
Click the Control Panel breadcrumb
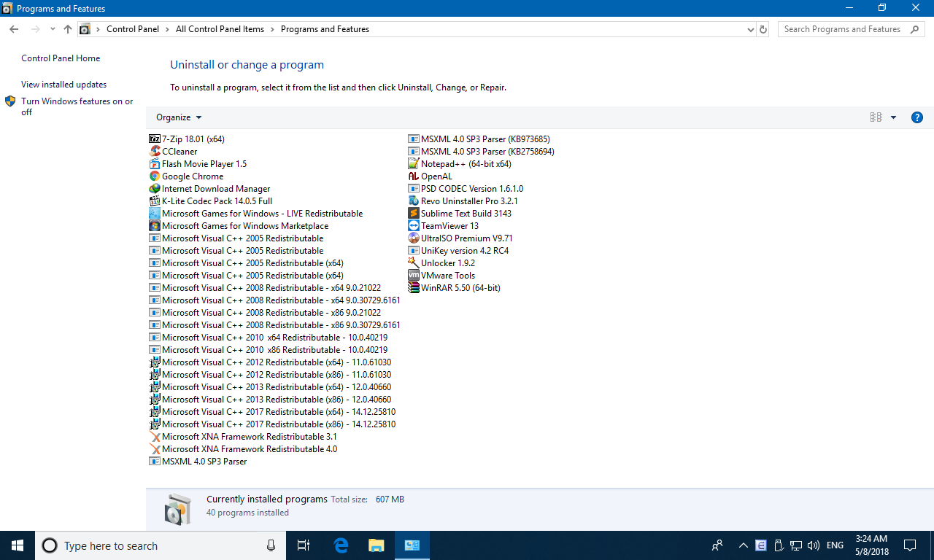[x=133, y=29]
